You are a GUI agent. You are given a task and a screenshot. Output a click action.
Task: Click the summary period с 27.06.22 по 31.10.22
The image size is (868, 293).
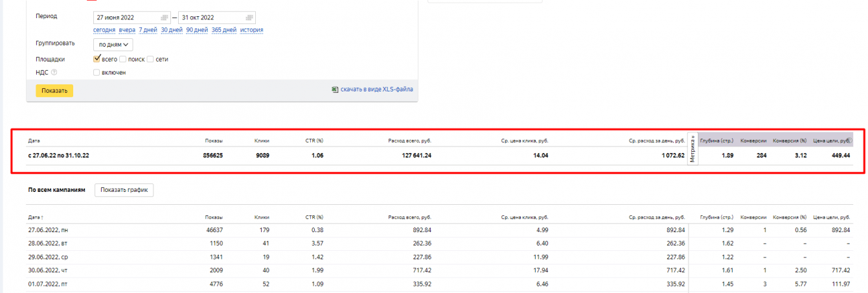[x=58, y=156]
